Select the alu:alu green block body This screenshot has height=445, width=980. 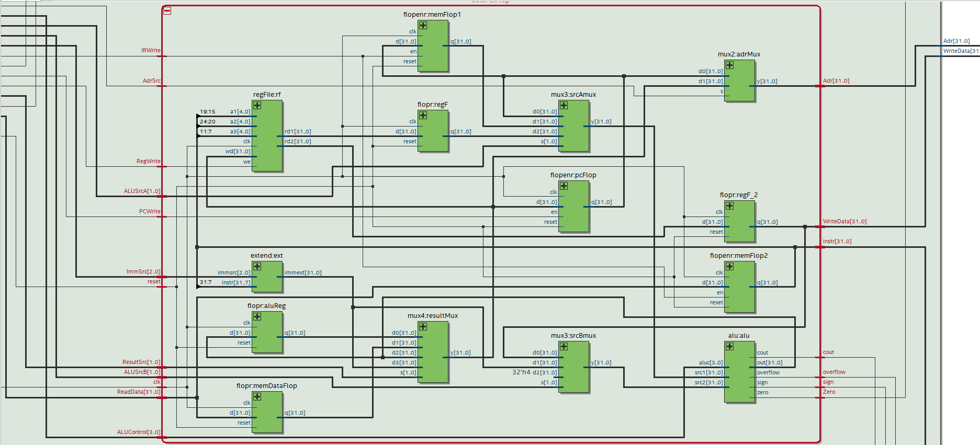click(740, 372)
